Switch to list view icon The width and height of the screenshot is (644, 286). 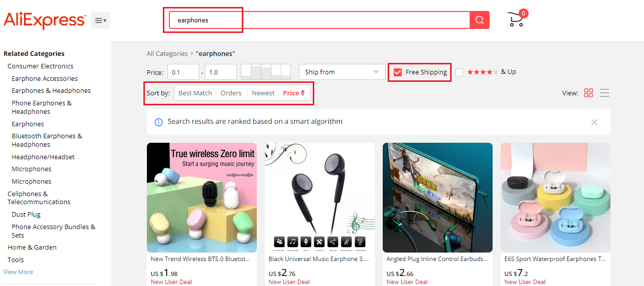coord(605,93)
